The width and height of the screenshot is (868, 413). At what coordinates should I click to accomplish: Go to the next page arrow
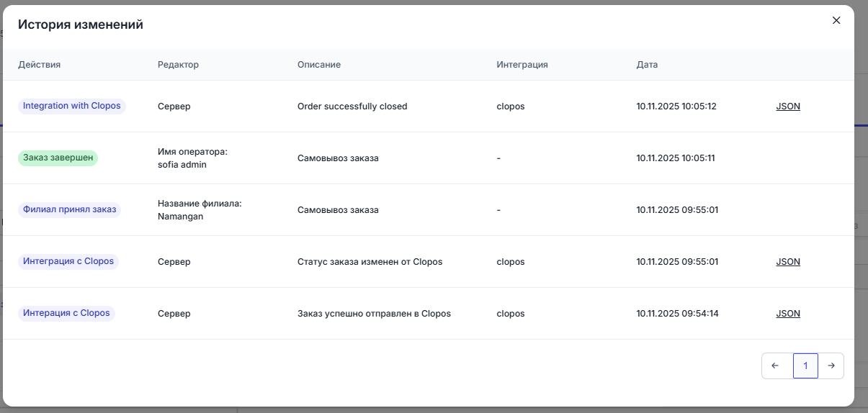tap(831, 366)
